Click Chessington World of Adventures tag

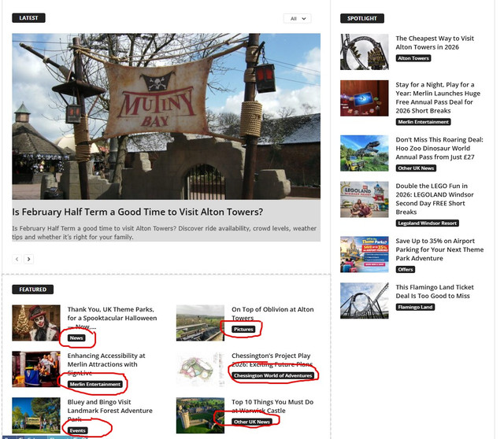pos(273,375)
